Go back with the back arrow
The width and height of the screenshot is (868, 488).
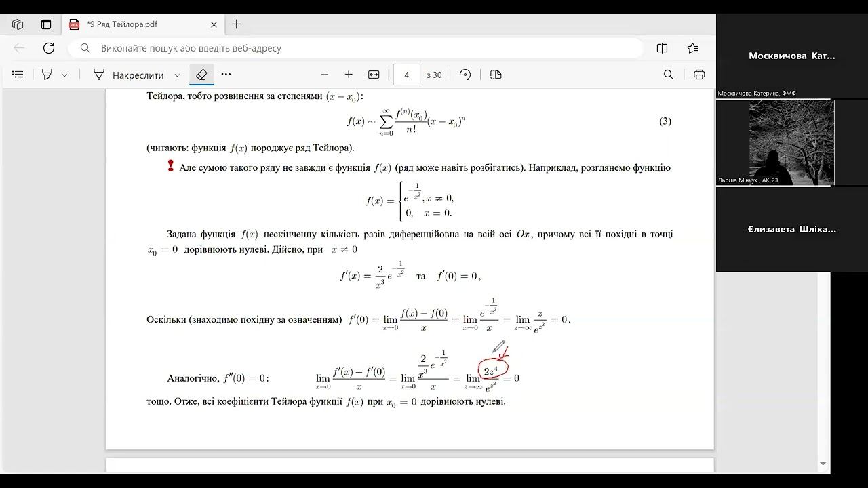pos(19,48)
